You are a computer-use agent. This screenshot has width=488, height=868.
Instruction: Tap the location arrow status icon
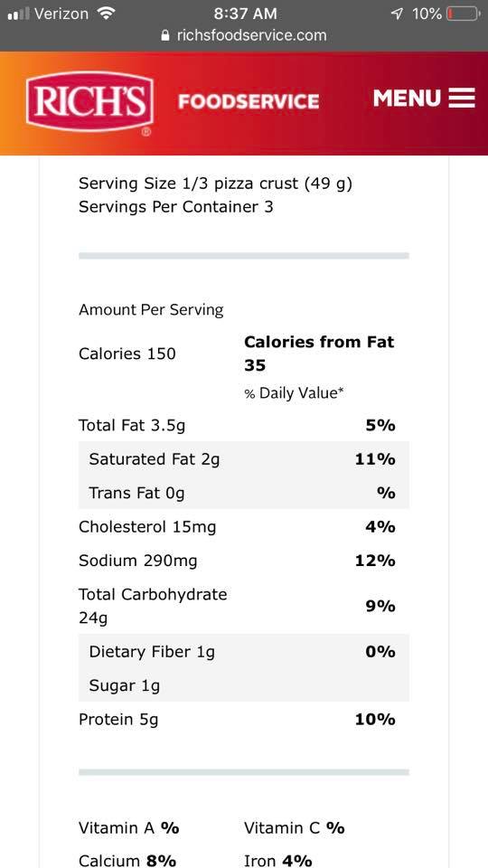[x=397, y=14]
